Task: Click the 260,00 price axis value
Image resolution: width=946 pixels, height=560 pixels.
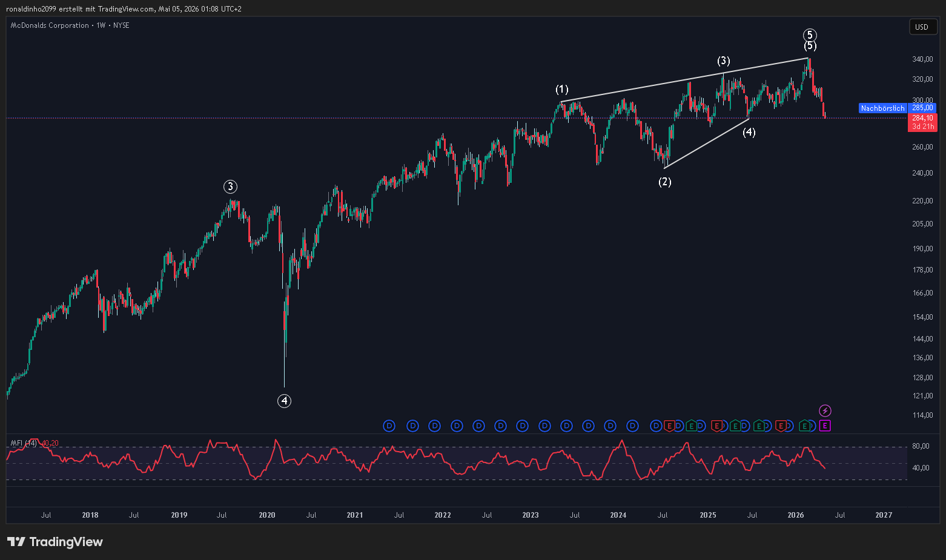Action: coord(922,147)
